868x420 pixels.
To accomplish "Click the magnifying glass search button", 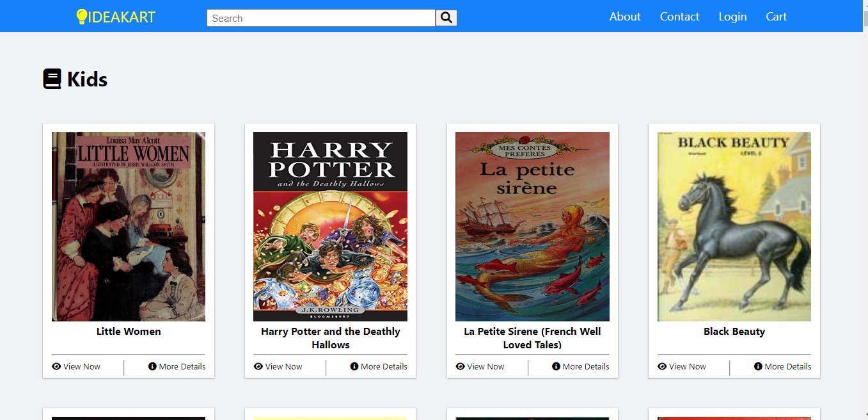I will point(446,18).
